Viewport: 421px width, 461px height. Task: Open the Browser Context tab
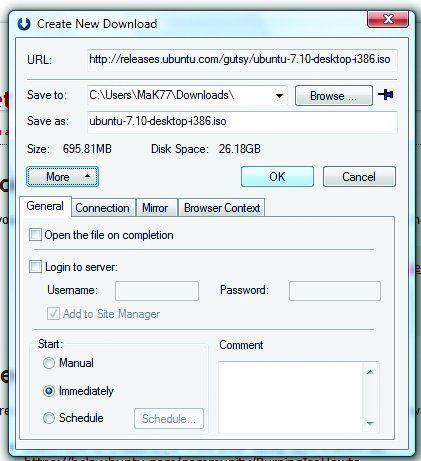(x=222, y=208)
